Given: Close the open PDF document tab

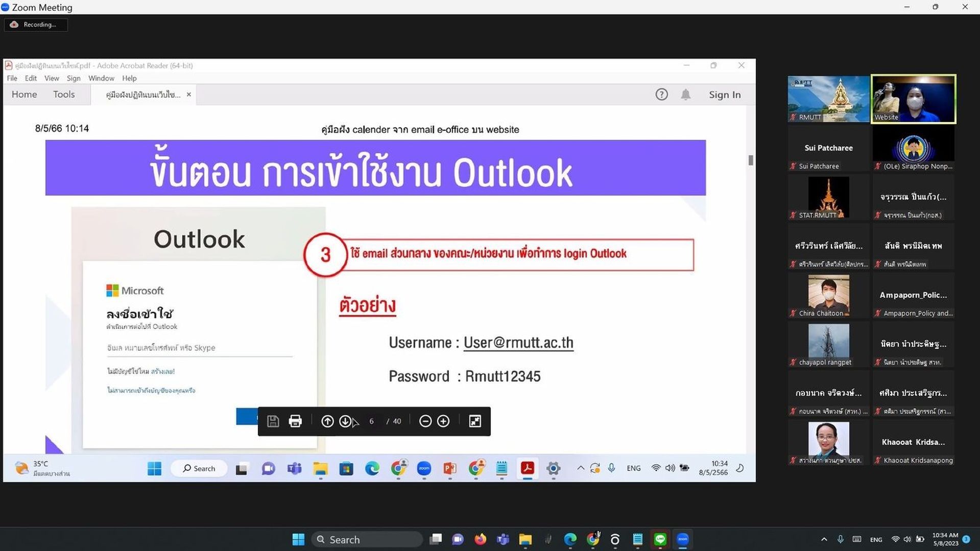Looking at the screenshot, I should (x=188, y=94).
